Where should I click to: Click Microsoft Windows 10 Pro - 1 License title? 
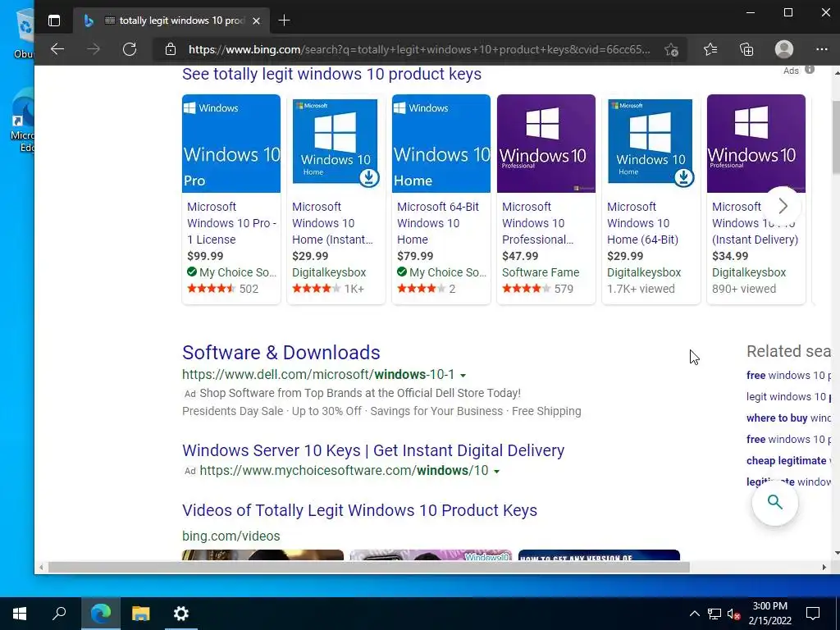pos(231,223)
